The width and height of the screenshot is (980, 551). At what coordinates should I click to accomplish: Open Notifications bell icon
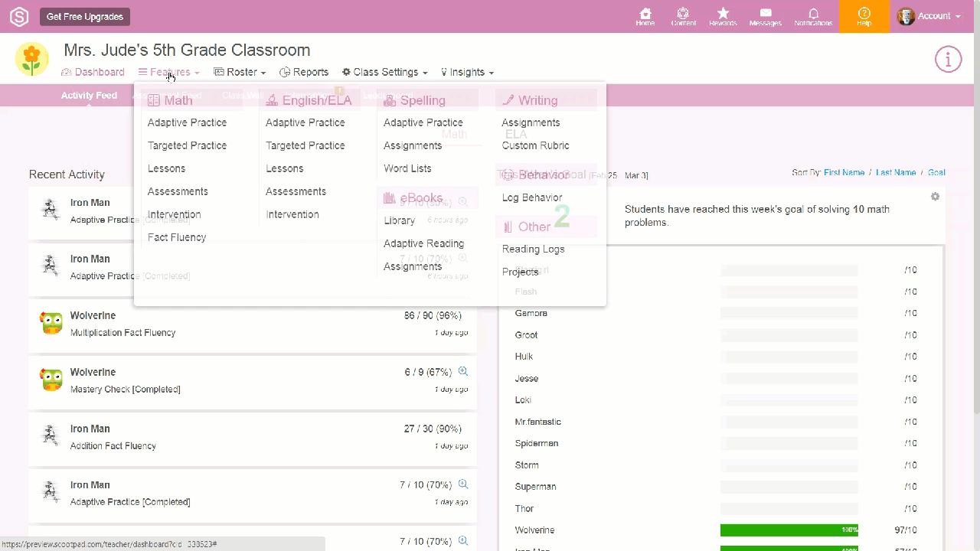pos(813,17)
